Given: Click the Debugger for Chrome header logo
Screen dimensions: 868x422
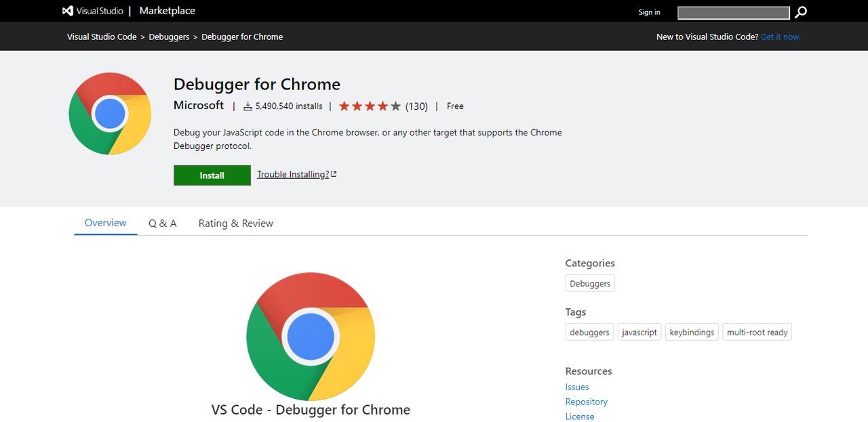Looking at the screenshot, I should click(110, 114).
